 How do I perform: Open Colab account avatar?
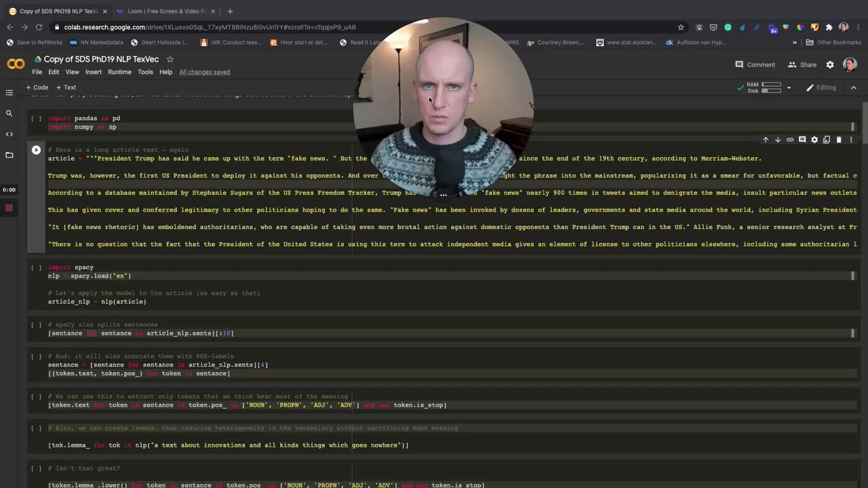tap(850, 65)
